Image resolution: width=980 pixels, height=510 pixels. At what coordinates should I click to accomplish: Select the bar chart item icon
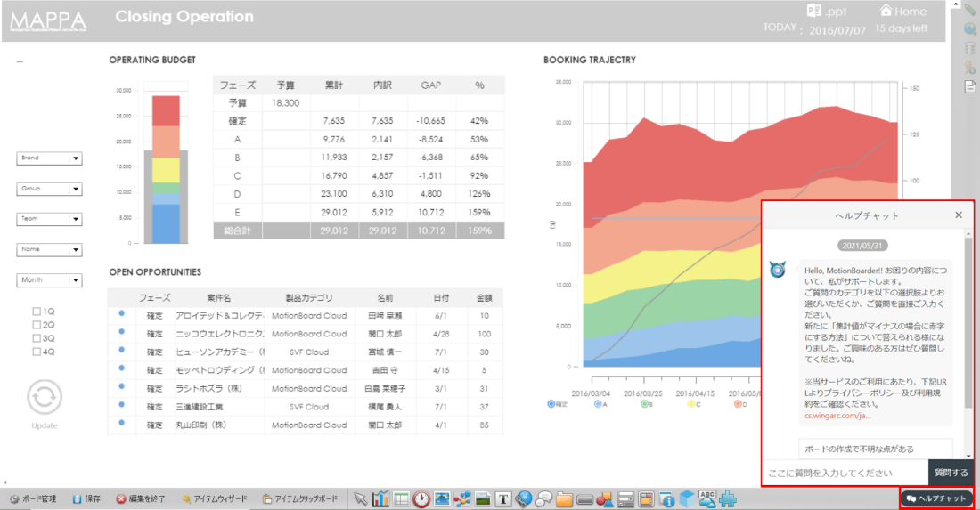coord(381,499)
